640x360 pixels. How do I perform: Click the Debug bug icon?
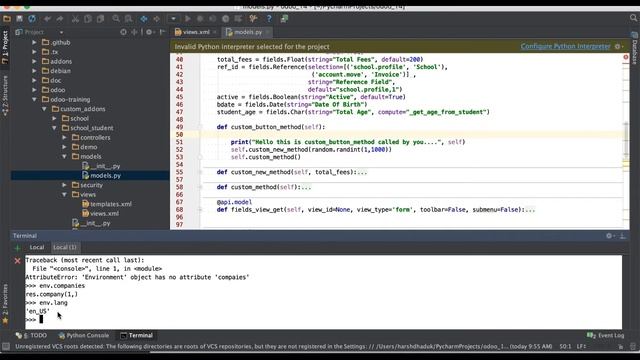pyautogui.click(x=200, y=19)
